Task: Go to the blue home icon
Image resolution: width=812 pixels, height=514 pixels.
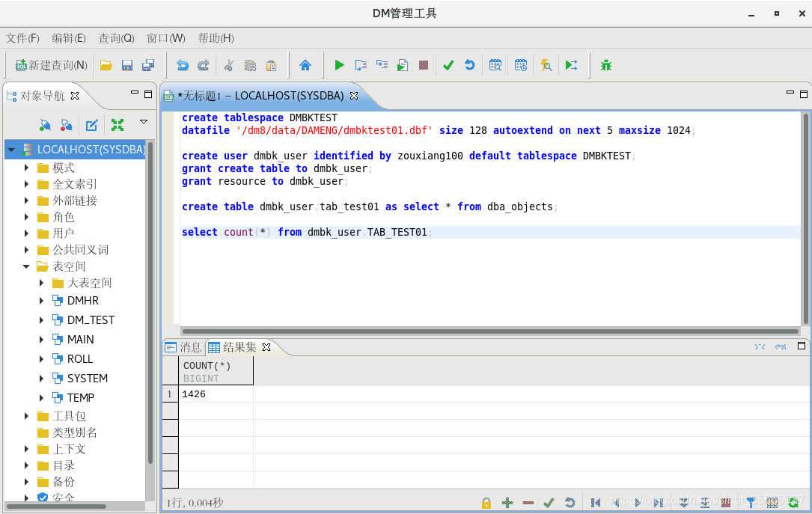Action: [305, 65]
